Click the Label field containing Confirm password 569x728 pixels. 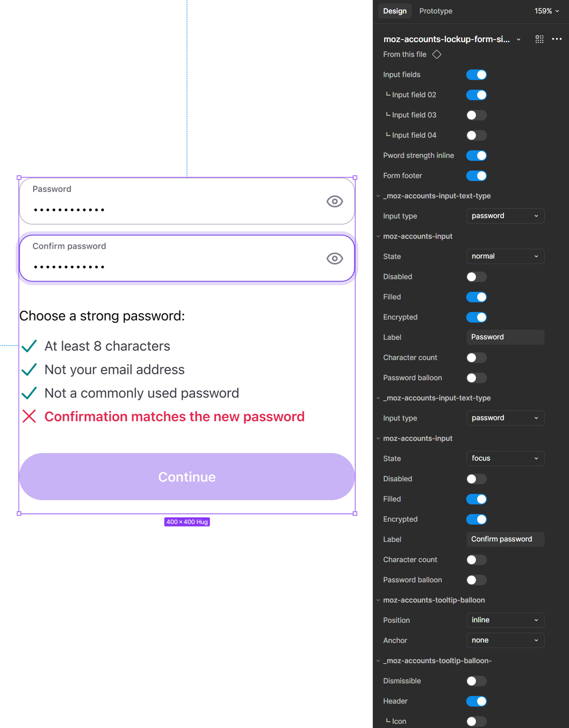point(505,539)
